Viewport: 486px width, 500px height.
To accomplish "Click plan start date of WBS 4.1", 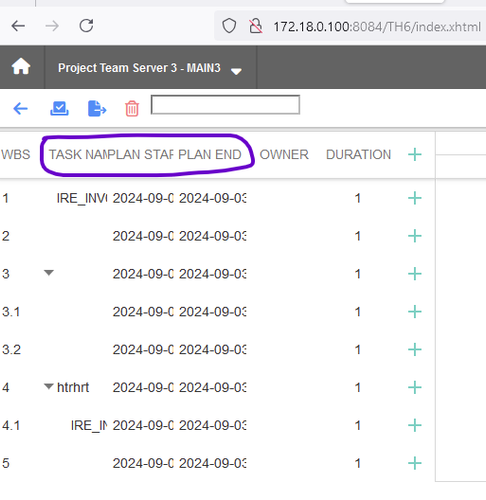I will [143, 426].
